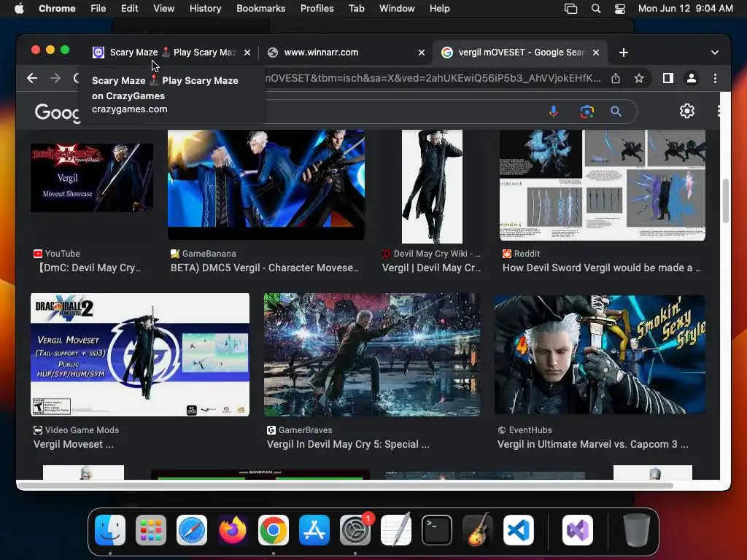Open the Dragon Ball Vergil Moveset thumbnail

tap(139, 355)
